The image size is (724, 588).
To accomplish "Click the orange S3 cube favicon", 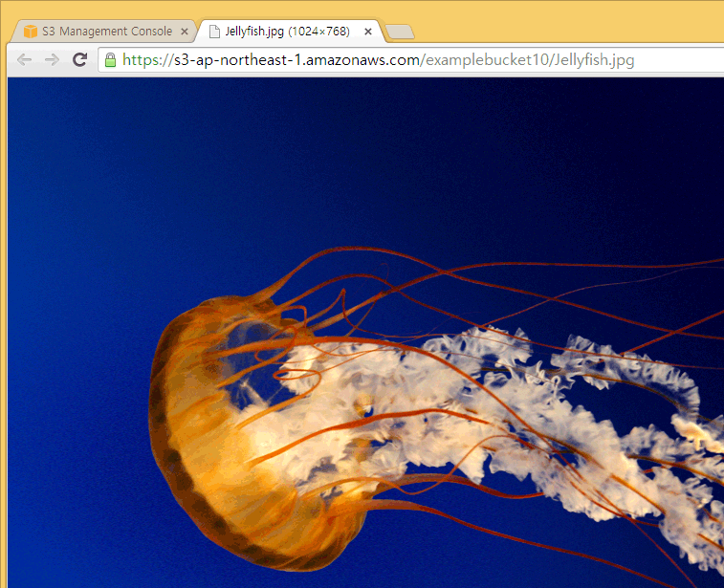I will click(x=31, y=32).
